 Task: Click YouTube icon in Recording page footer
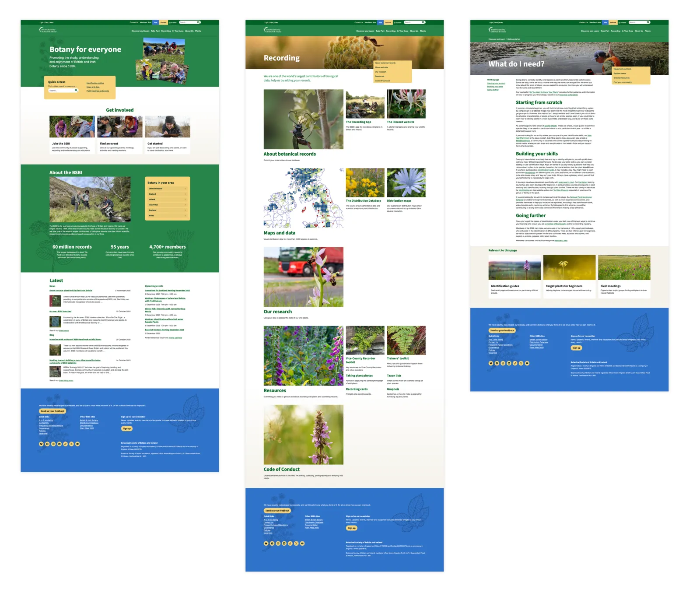pos(302,543)
